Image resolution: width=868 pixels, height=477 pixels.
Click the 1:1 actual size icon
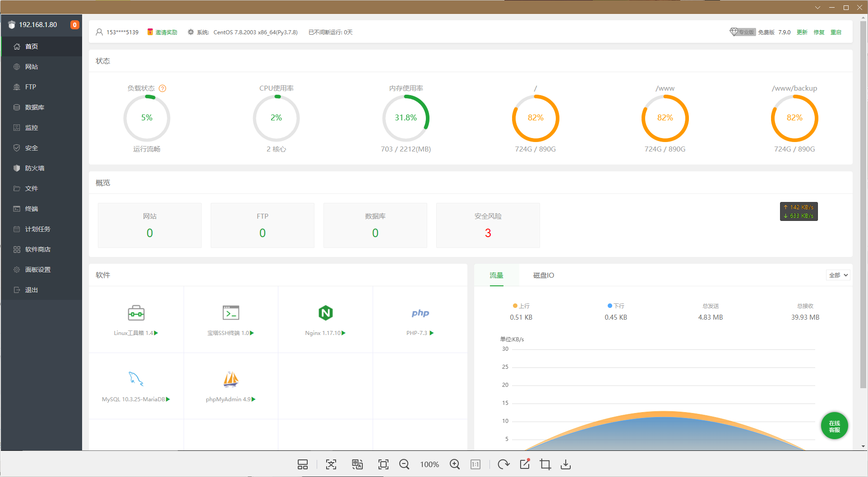(x=476, y=464)
